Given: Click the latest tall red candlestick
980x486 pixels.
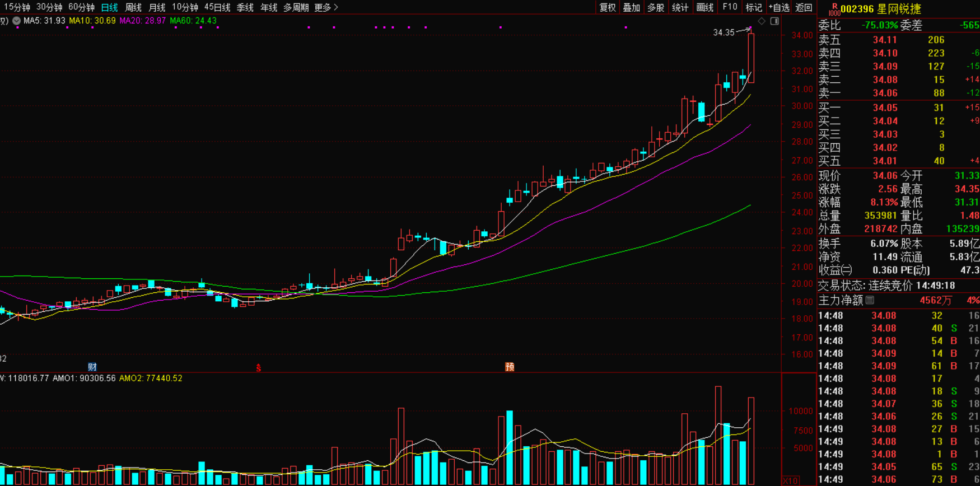Looking at the screenshot, I should (x=751, y=58).
